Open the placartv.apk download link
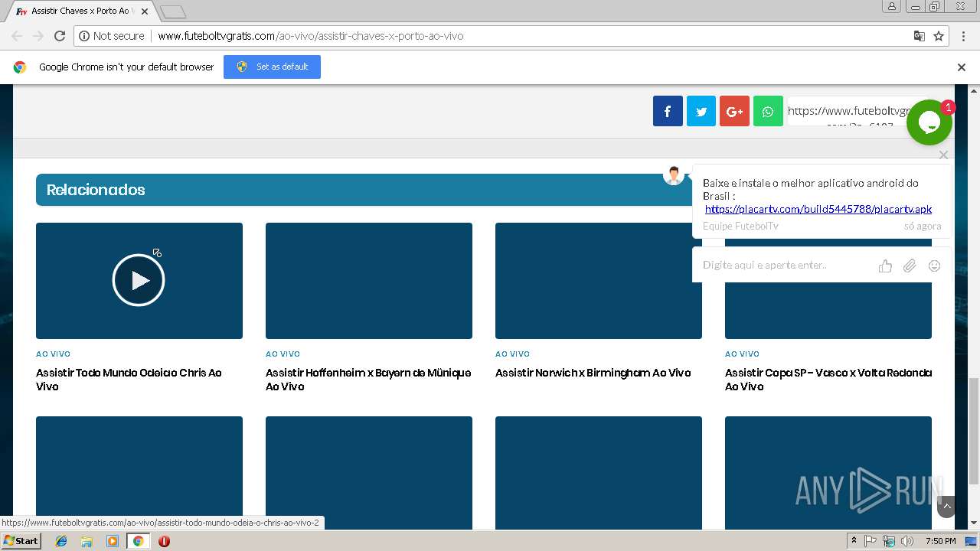 (x=818, y=209)
